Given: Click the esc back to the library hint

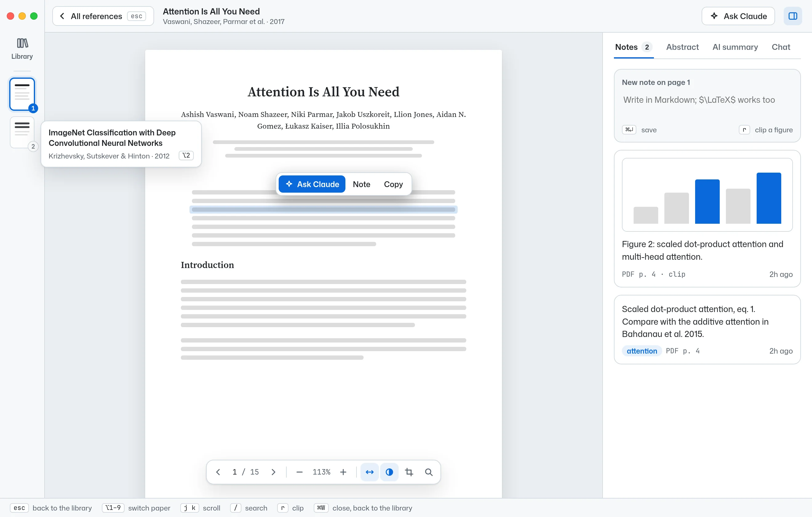Looking at the screenshot, I should point(51,508).
